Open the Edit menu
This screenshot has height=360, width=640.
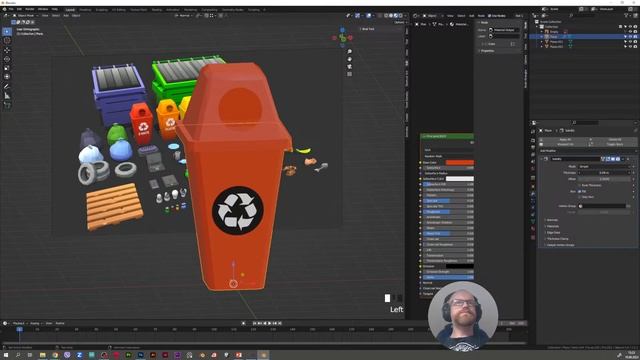click(x=19, y=9)
